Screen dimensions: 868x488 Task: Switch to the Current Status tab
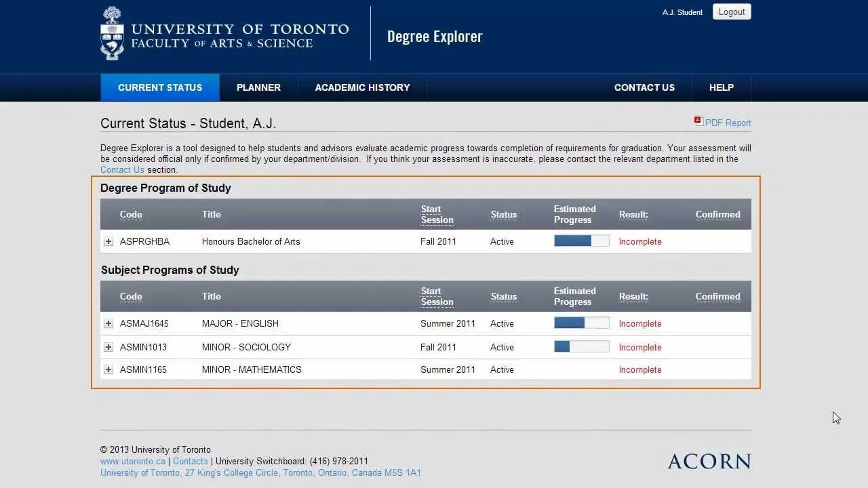(x=160, y=87)
